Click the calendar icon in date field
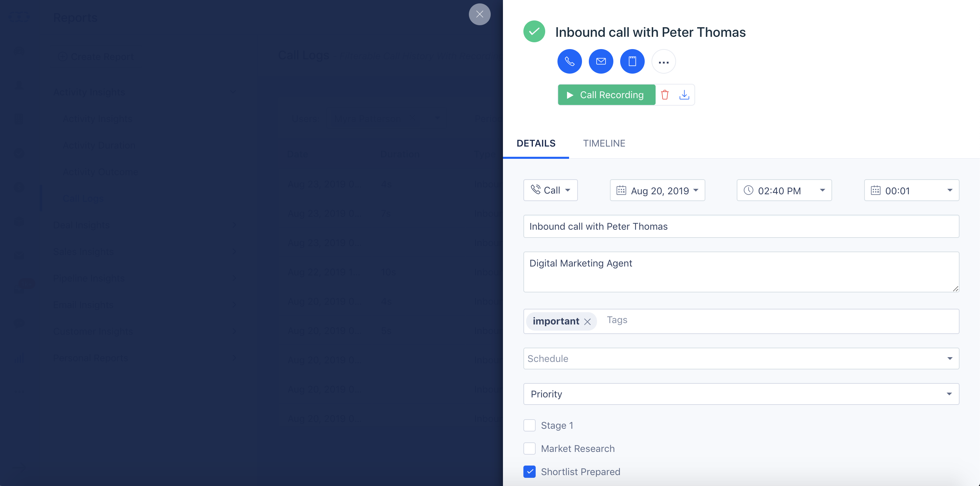The width and height of the screenshot is (980, 486). 621,190
